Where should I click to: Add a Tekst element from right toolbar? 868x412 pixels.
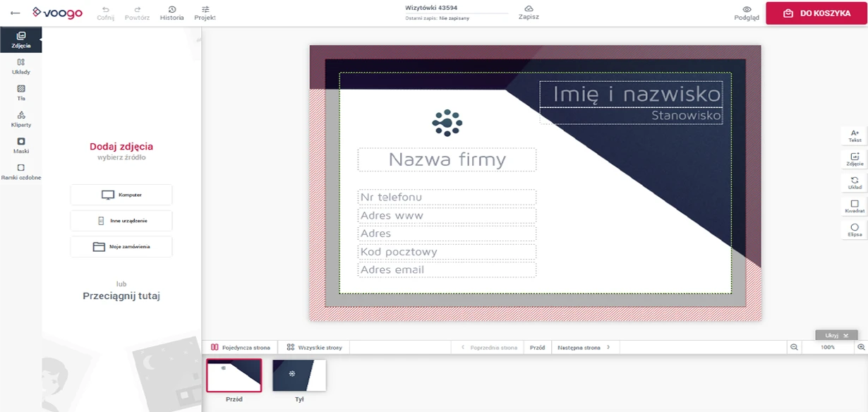point(855,135)
